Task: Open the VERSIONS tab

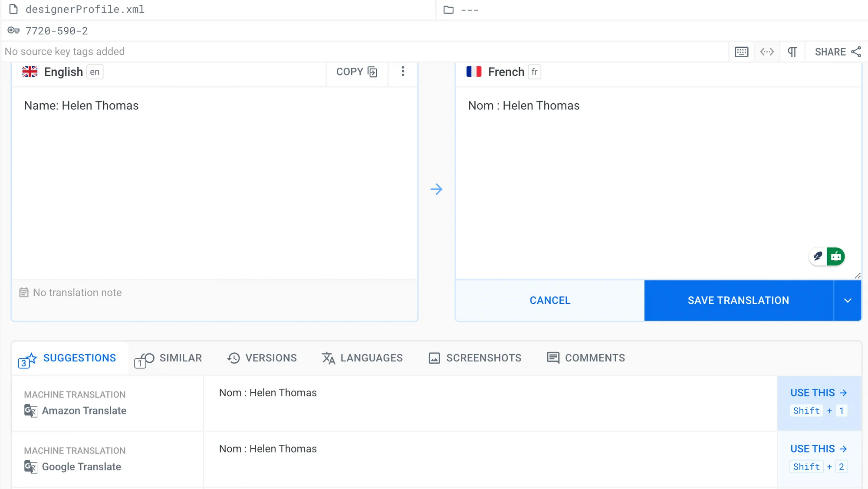Action: [x=262, y=358]
